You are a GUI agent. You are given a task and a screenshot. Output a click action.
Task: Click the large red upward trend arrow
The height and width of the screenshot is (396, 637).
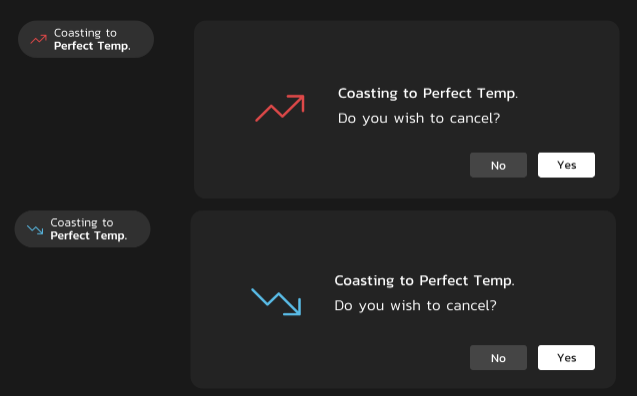point(280,108)
